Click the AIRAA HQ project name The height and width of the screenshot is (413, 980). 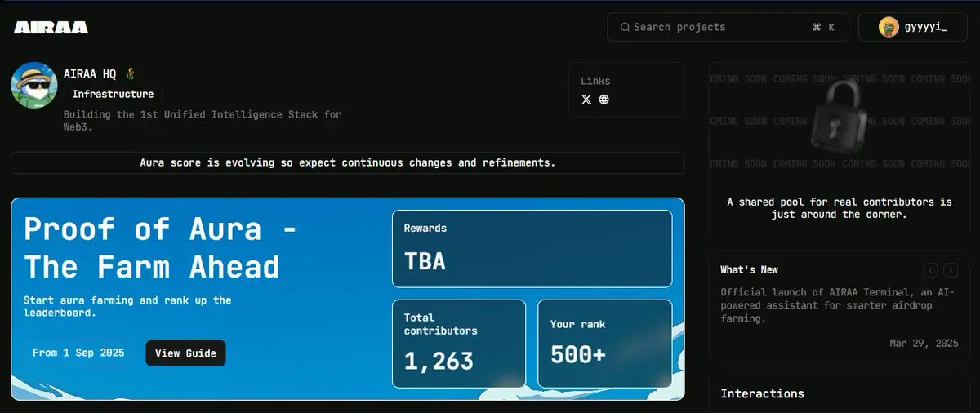point(90,74)
